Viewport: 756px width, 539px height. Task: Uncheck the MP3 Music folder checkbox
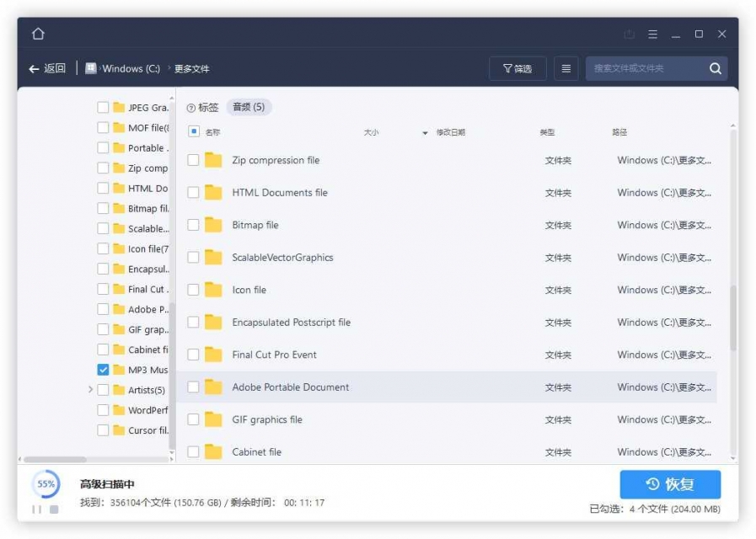[103, 370]
